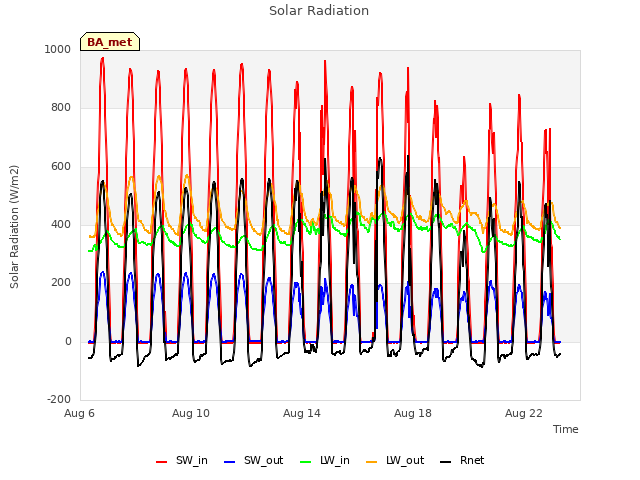This screenshot has height=480, width=640.
Task: Click the Solar Radiation (W/m2) axis label
Action: point(14,227)
